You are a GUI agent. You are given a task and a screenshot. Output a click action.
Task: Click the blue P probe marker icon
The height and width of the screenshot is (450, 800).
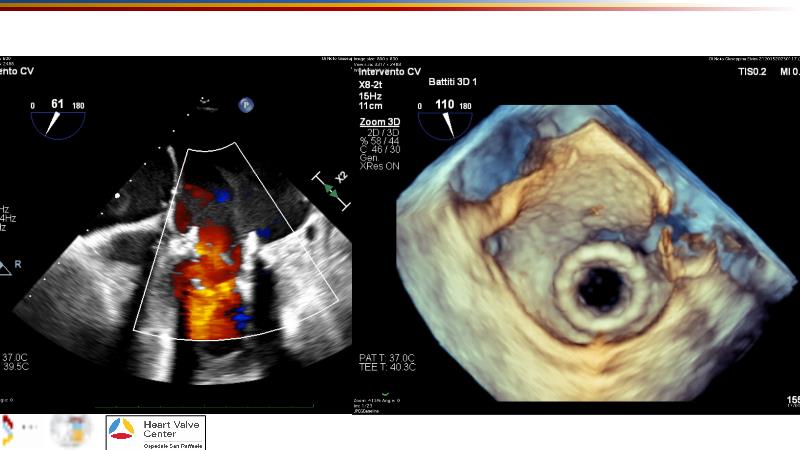pyautogui.click(x=245, y=104)
